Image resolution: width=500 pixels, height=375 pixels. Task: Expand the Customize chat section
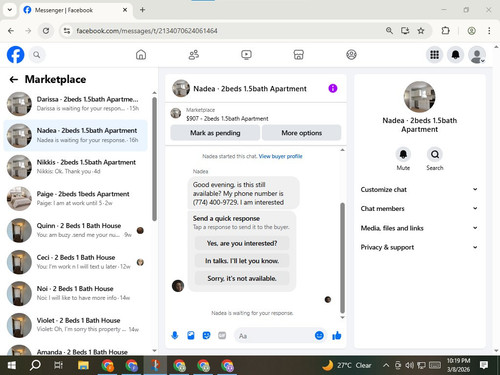419,189
